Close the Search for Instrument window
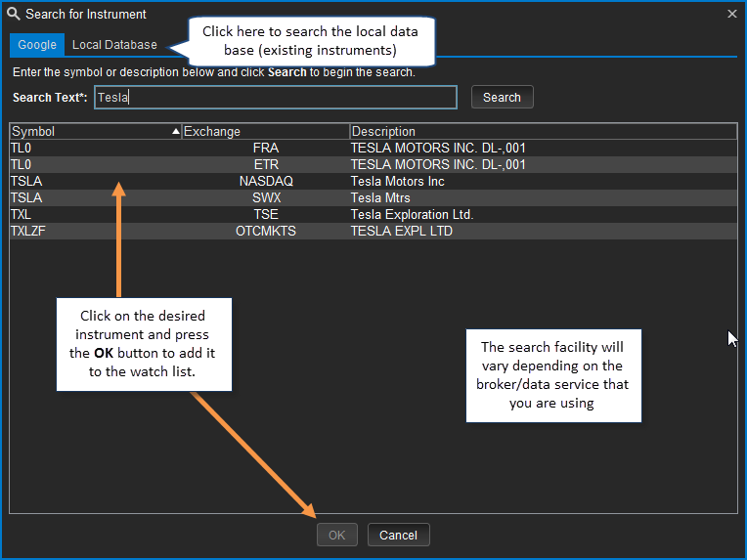The image size is (747, 560). pyautogui.click(x=732, y=14)
